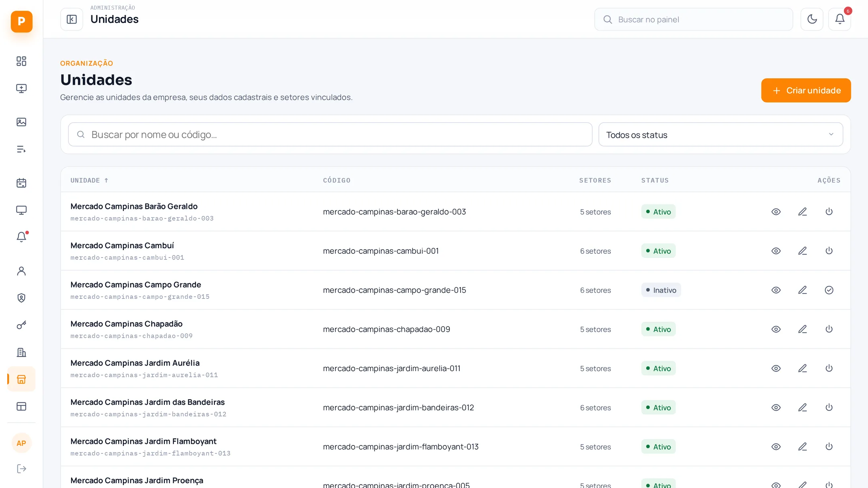The height and width of the screenshot is (488, 868).
Task: Open the key icon in sidebar
Action: point(21,325)
